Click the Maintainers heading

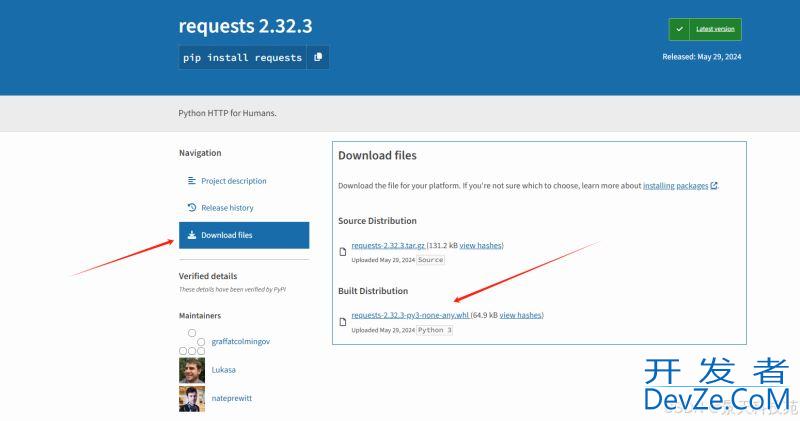tap(200, 316)
